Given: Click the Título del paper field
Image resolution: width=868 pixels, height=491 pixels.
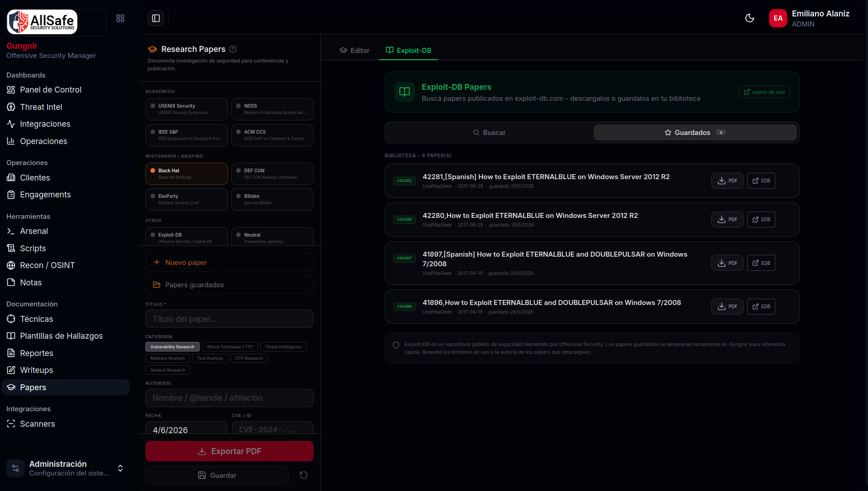Looking at the screenshot, I should pyautogui.click(x=229, y=319).
